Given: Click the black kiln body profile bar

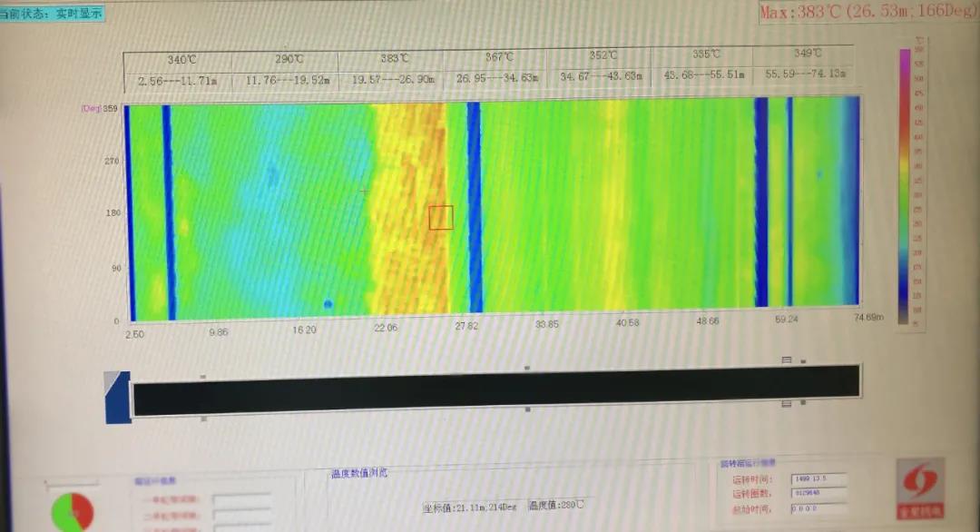Looking at the screenshot, I should [495, 390].
